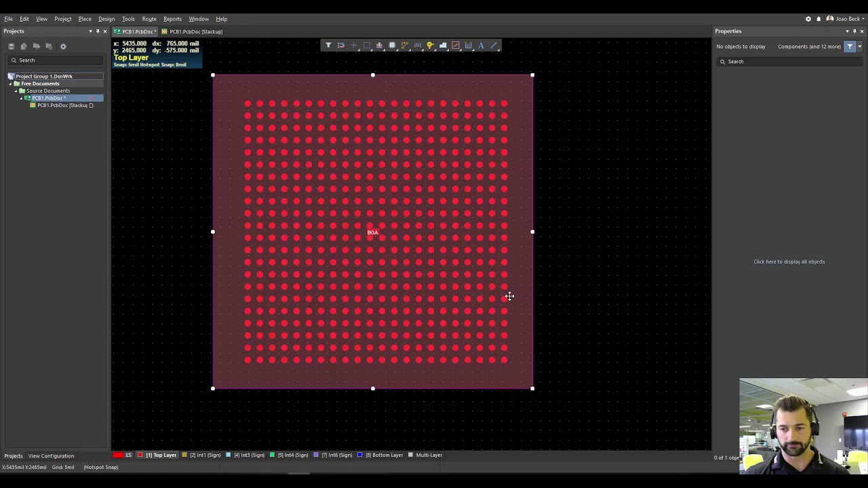868x488 pixels.
Task: Click the Properties filter funnel button
Action: (x=850, y=46)
